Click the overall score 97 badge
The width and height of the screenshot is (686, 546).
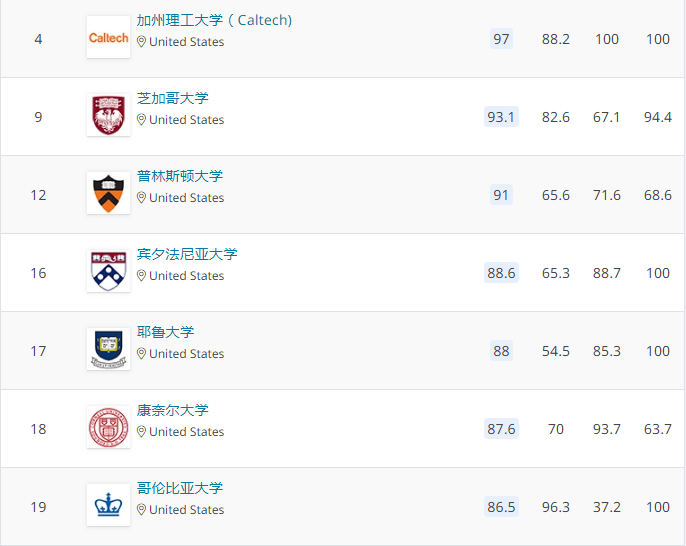click(501, 39)
